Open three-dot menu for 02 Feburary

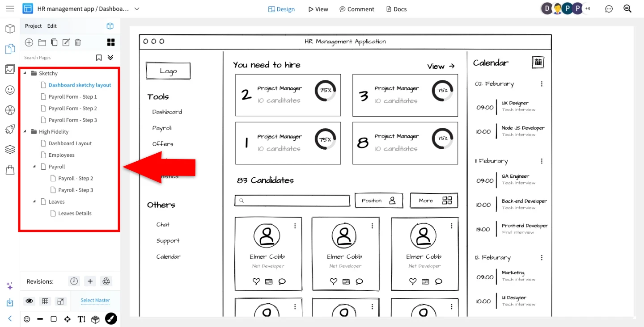pos(542,84)
